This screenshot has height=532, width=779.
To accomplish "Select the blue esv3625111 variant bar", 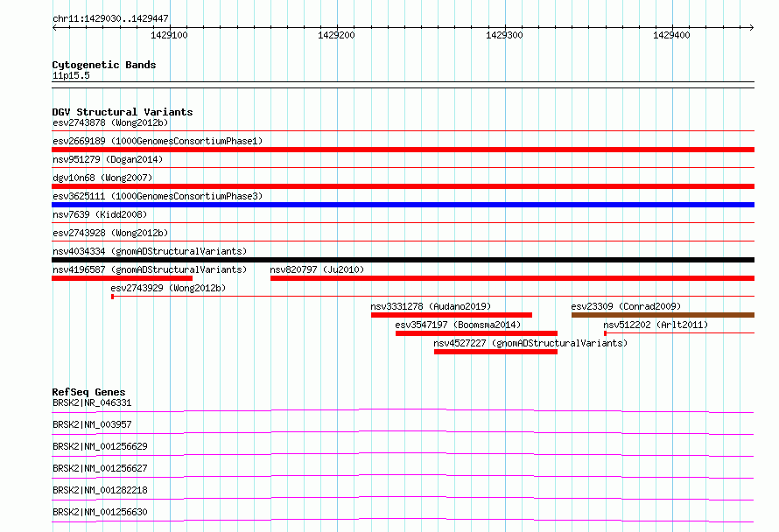I will click(x=403, y=205).
